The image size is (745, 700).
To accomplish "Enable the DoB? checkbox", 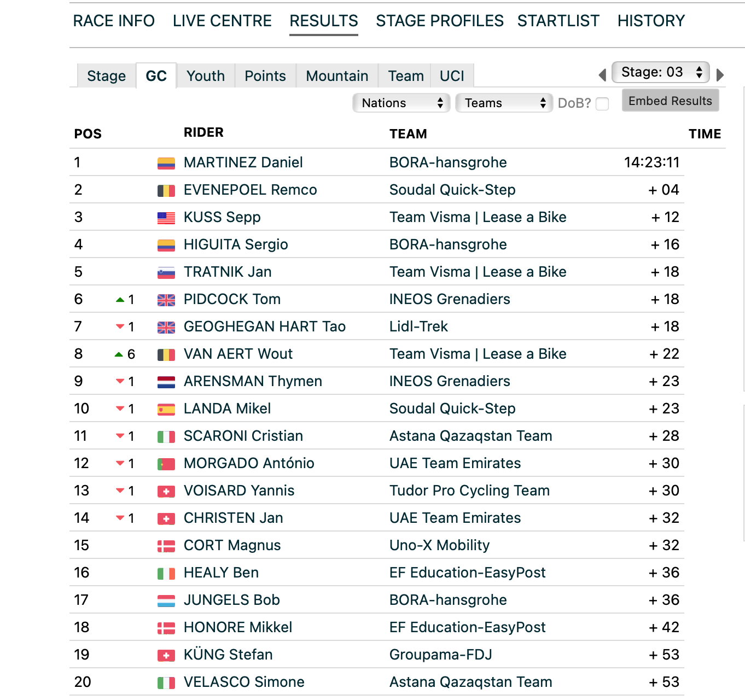I will [602, 103].
